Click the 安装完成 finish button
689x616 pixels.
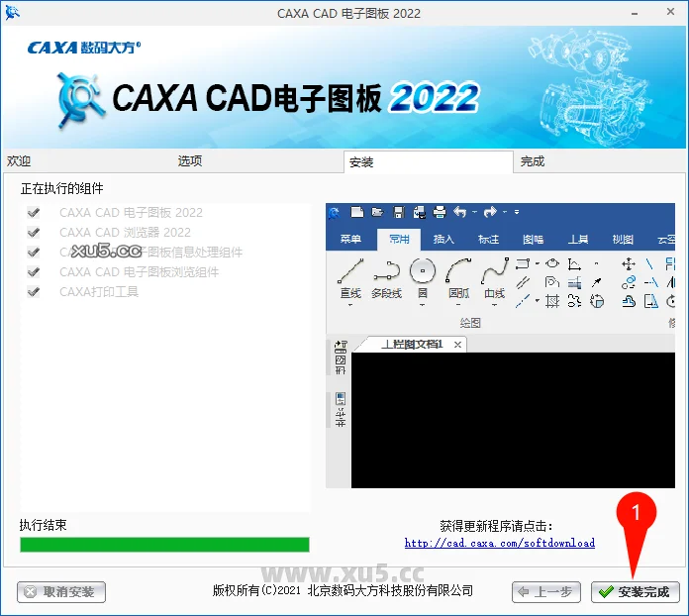tap(635, 592)
